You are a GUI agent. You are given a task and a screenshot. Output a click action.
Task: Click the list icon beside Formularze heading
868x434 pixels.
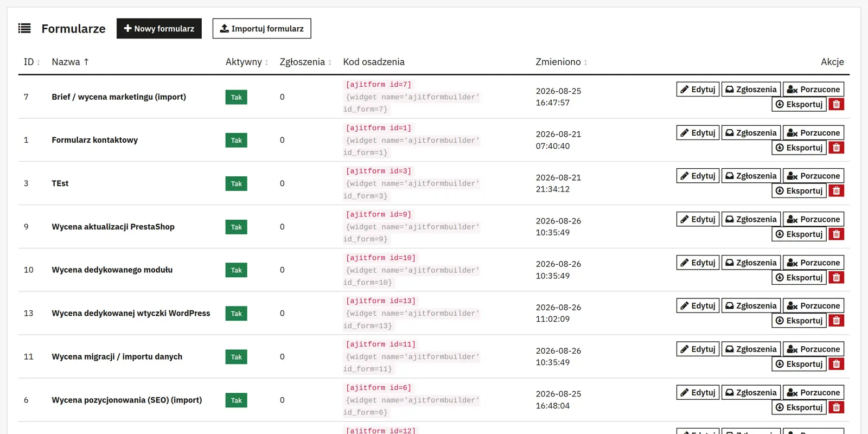[24, 28]
